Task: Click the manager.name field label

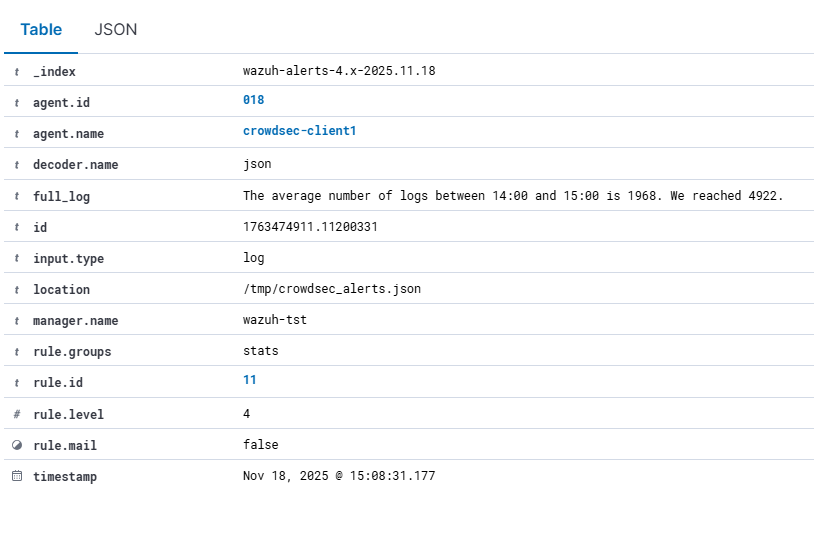Action: tap(75, 321)
